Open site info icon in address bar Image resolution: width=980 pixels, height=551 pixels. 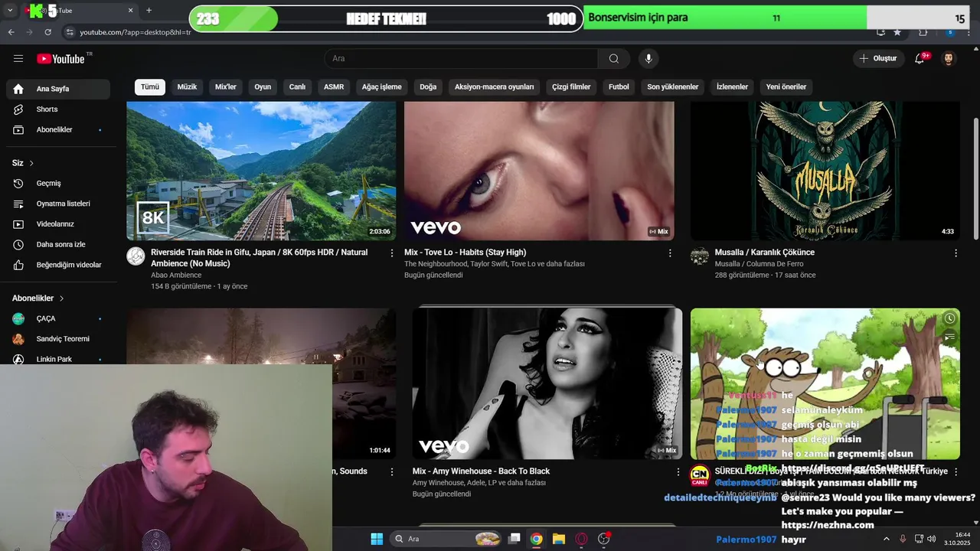(70, 32)
